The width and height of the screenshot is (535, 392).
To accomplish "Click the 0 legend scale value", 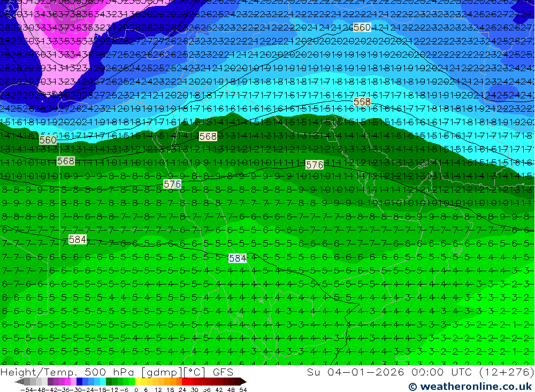I will click(x=136, y=390).
